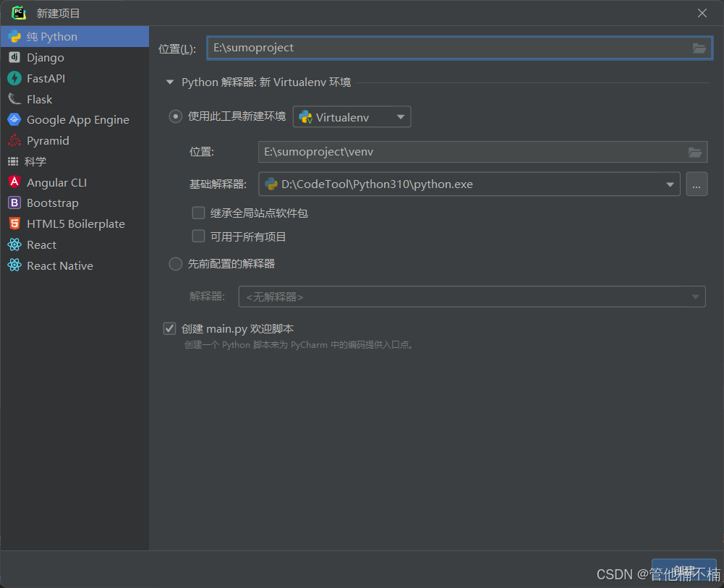Image resolution: width=724 pixels, height=588 pixels.
Task: Click the Flask horn icon
Action: (14, 99)
